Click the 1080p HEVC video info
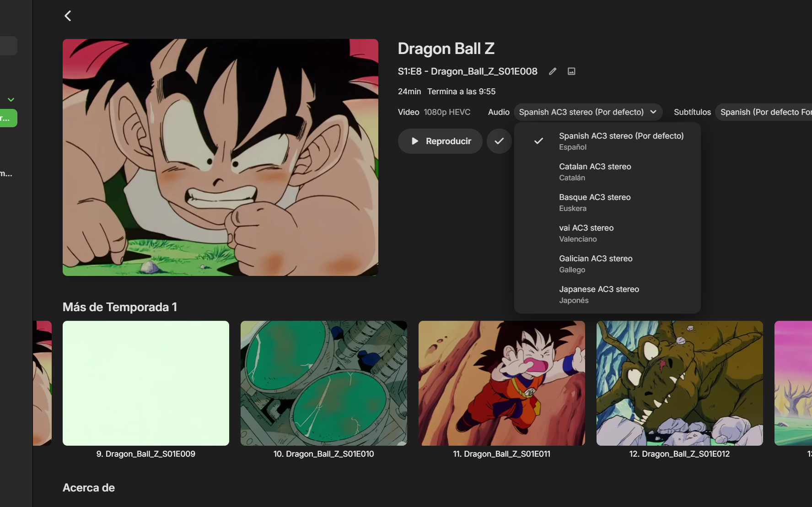Image resolution: width=812 pixels, height=507 pixels. [447, 112]
